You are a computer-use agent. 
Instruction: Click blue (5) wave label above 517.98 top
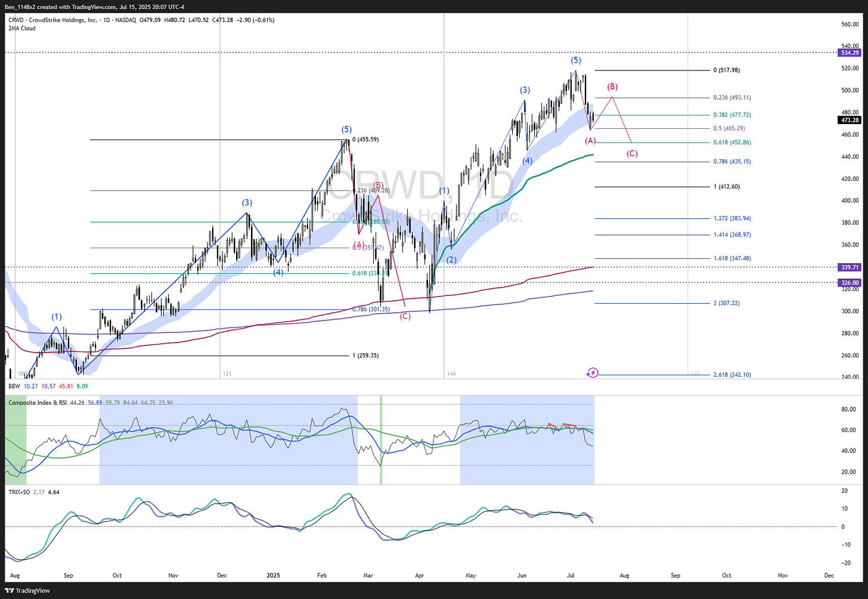575,60
